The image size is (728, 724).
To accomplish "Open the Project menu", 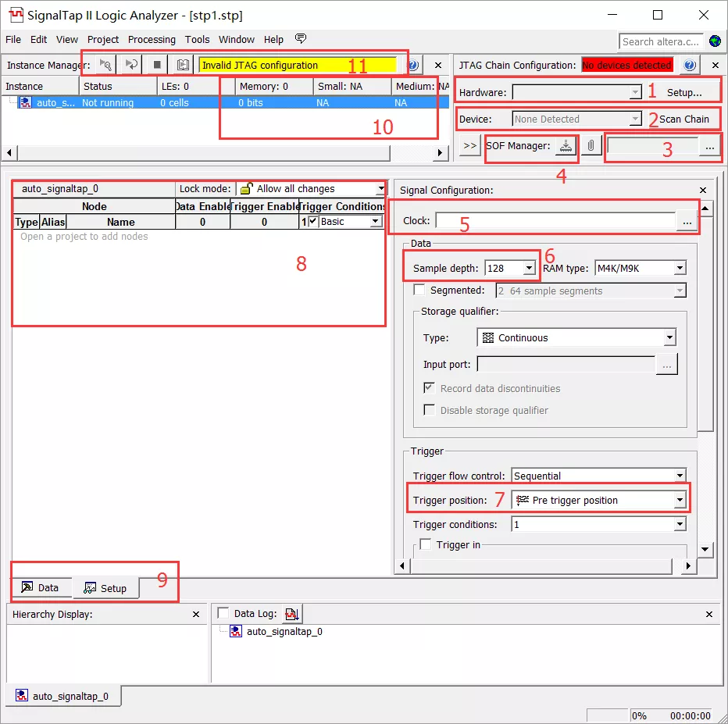I will (x=102, y=40).
